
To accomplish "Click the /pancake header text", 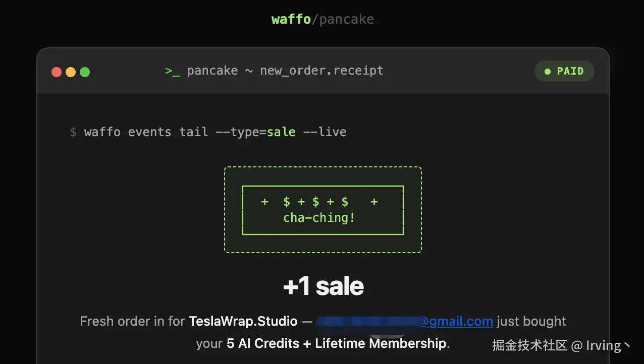I will tap(343, 20).
